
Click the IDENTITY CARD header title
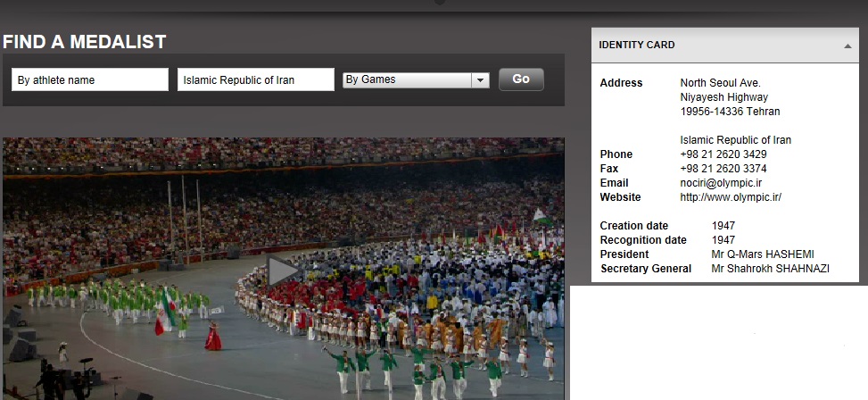[x=637, y=45]
